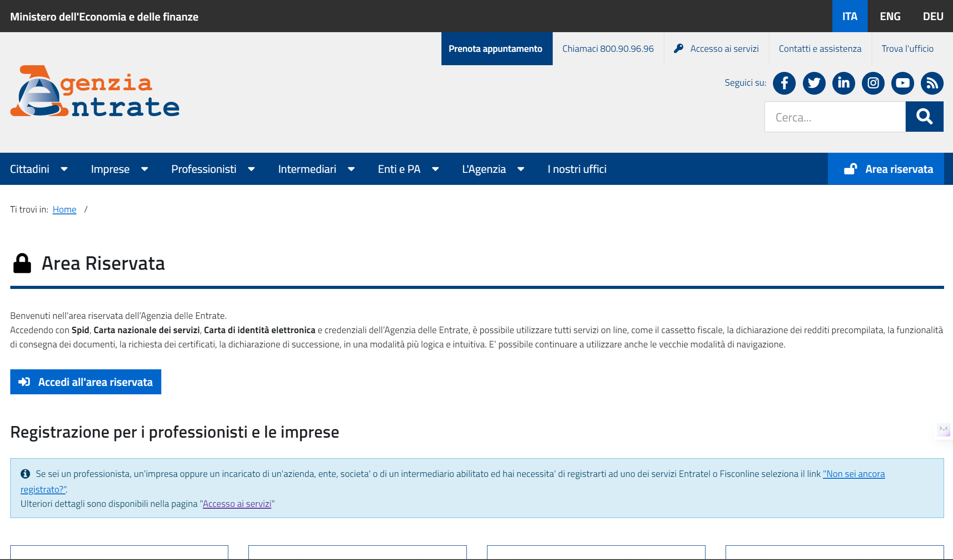The image size is (953, 560).
Task: Click the magnifying glass search button
Action: pos(924,117)
